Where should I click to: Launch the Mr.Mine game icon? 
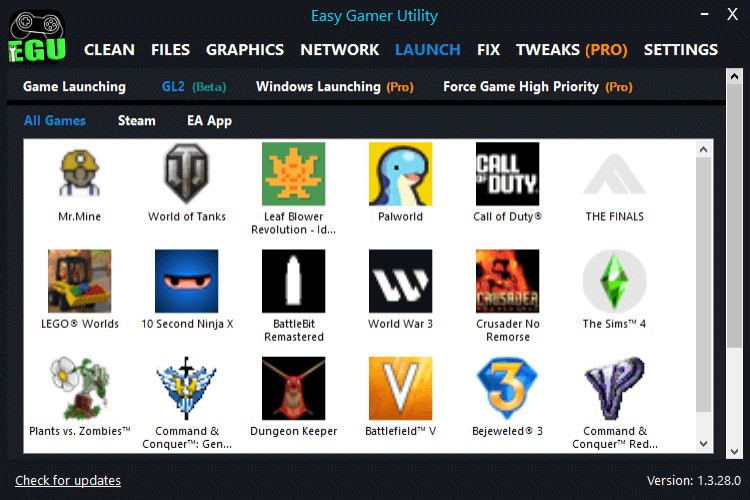79,174
